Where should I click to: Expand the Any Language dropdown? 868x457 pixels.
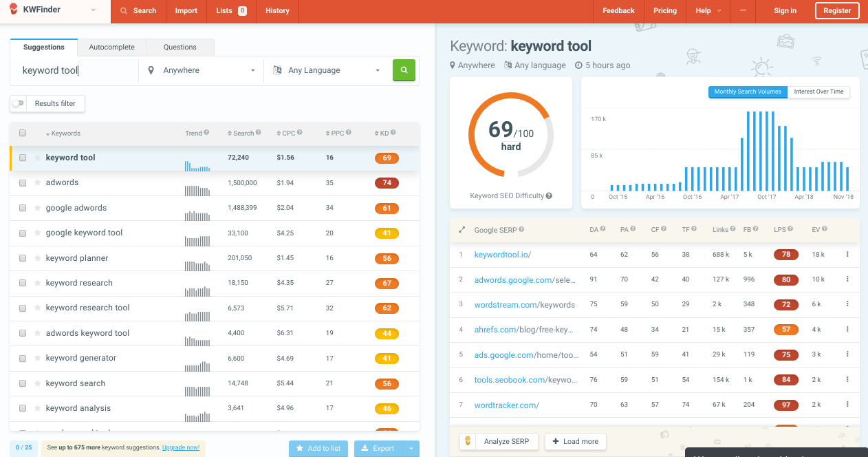pos(327,70)
